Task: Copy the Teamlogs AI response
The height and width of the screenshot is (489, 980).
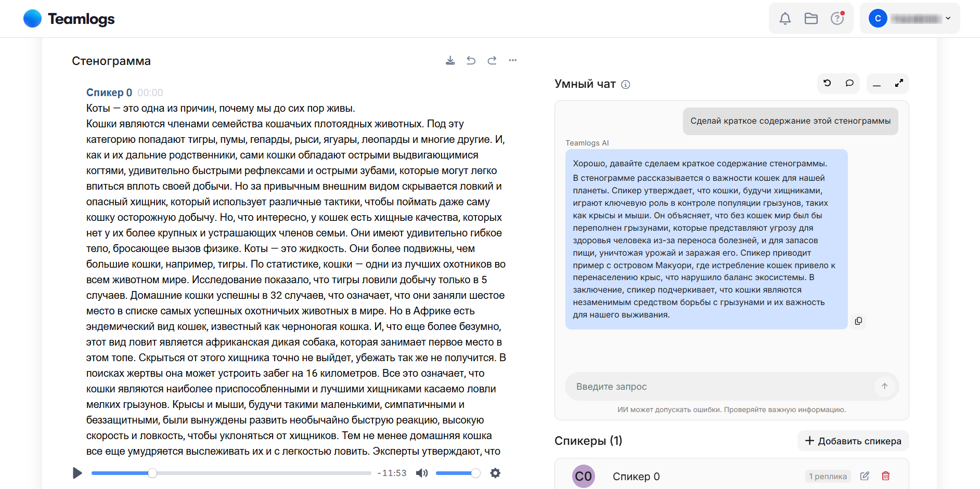Action: tap(858, 321)
